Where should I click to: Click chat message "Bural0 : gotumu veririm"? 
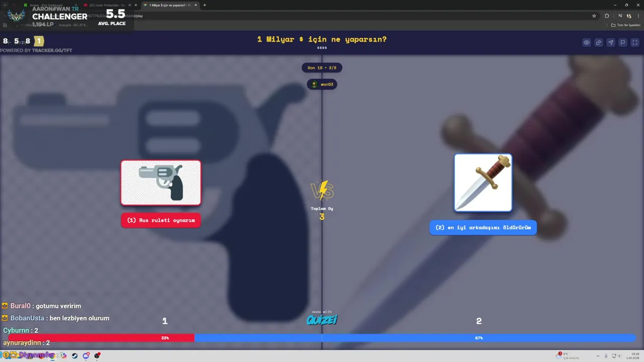coord(41,306)
